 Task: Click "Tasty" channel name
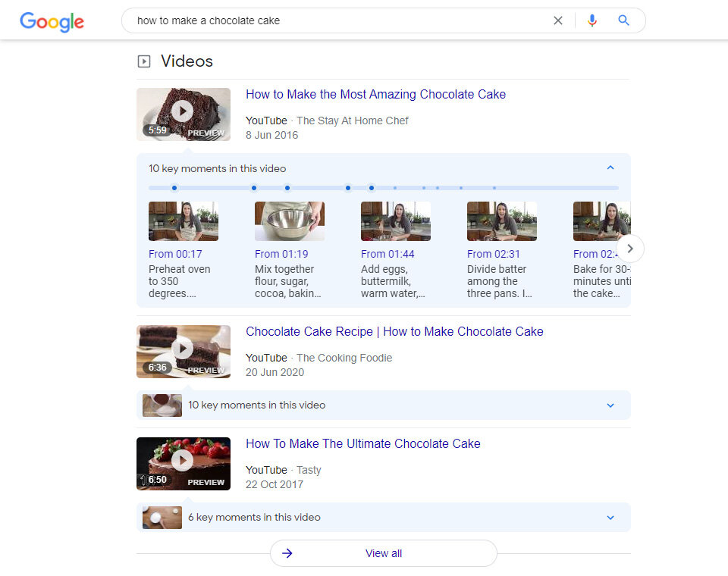309,470
